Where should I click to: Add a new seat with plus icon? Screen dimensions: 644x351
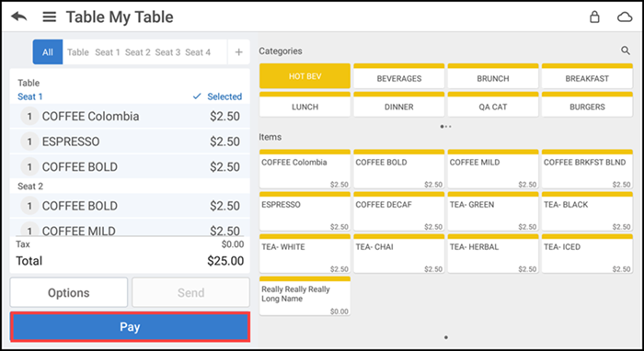tap(238, 52)
